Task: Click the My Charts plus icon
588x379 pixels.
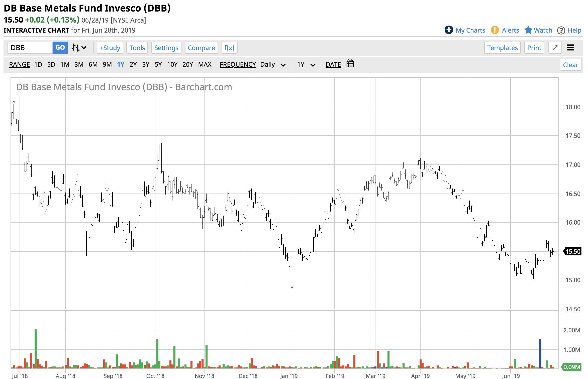Action: coord(449,30)
